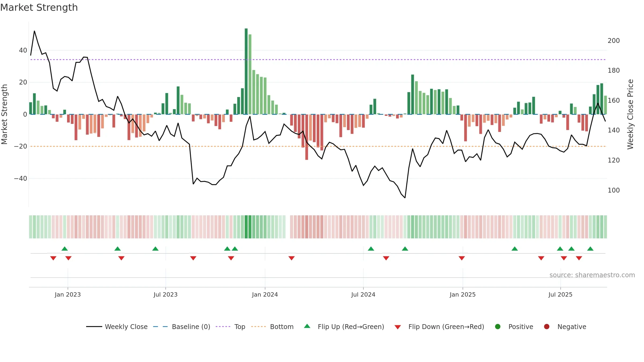This screenshot has height=362, width=644.
Task: Click the purple dotted Top threshold line
Action: coord(318,60)
